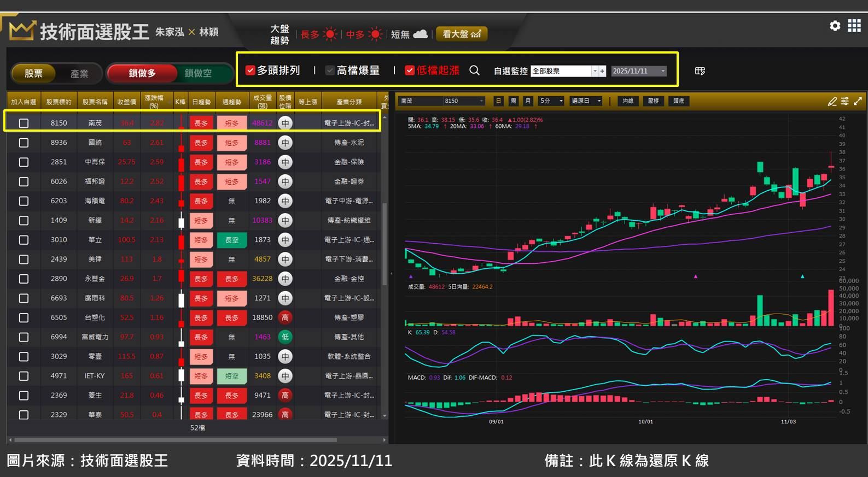Viewport: 868px width, 477px height.
Task: Open chart indicator settings sliders icon
Action: 845,101
